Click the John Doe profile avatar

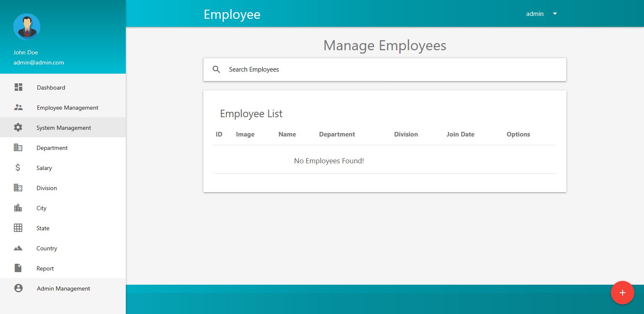tap(27, 26)
